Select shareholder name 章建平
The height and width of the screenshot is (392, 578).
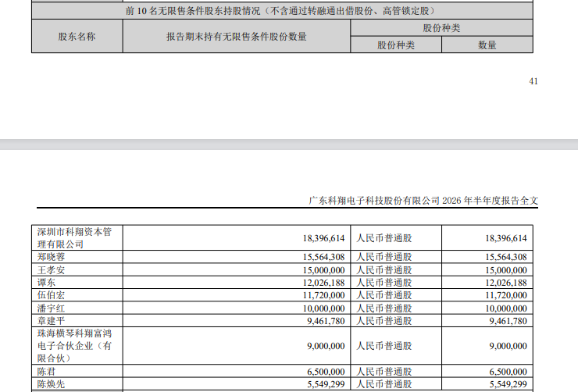(x=51, y=321)
